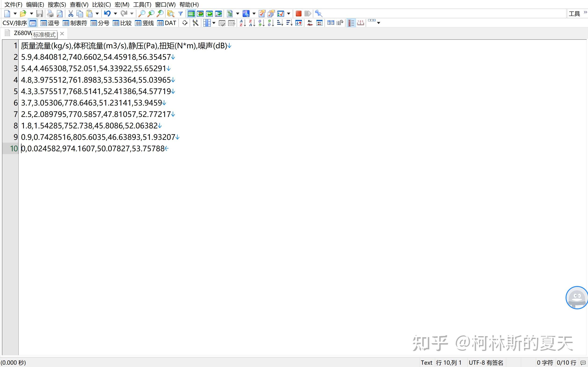Click the Print icon
This screenshot has width=588, height=367.
coord(50,14)
